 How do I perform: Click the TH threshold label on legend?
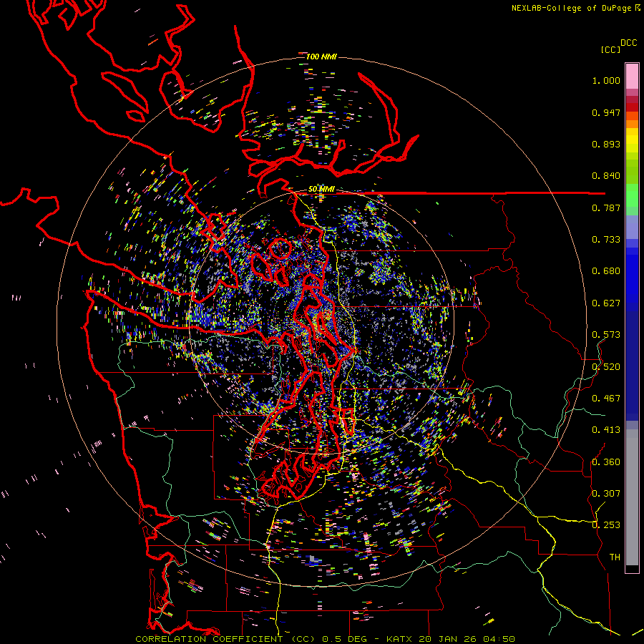coord(615,557)
